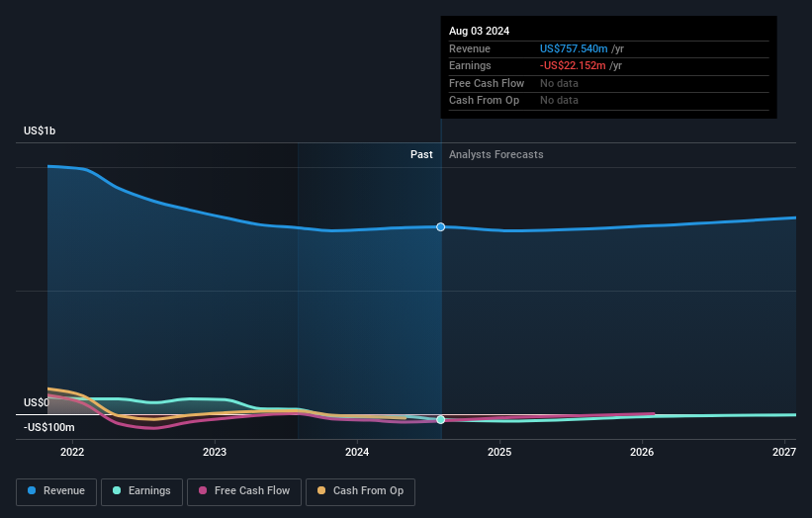This screenshot has width=812, height=518.
Task: Click the 2027 x-axis label
Action: [784, 453]
